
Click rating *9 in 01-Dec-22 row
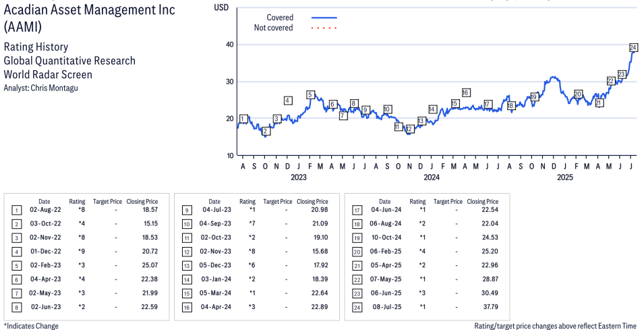(82, 251)
